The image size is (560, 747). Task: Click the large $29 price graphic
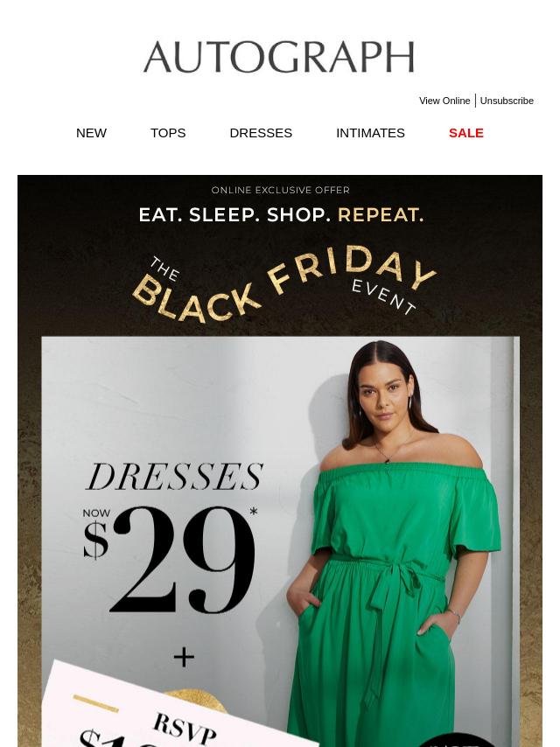[170, 560]
